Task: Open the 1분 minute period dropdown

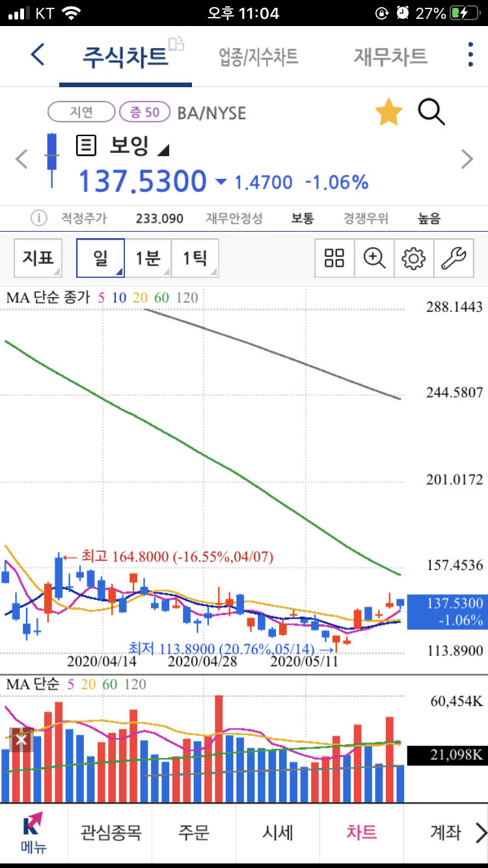Action: click(148, 258)
